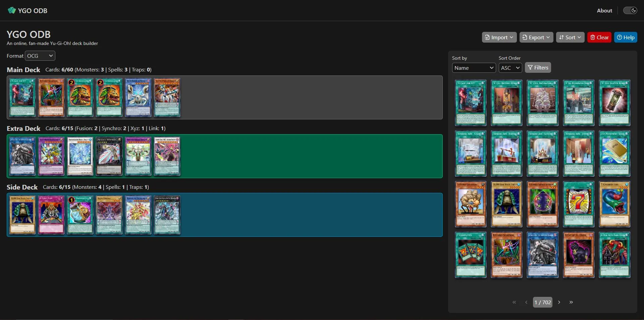Open the Filters panel
The width and height of the screenshot is (644, 320).
(538, 68)
